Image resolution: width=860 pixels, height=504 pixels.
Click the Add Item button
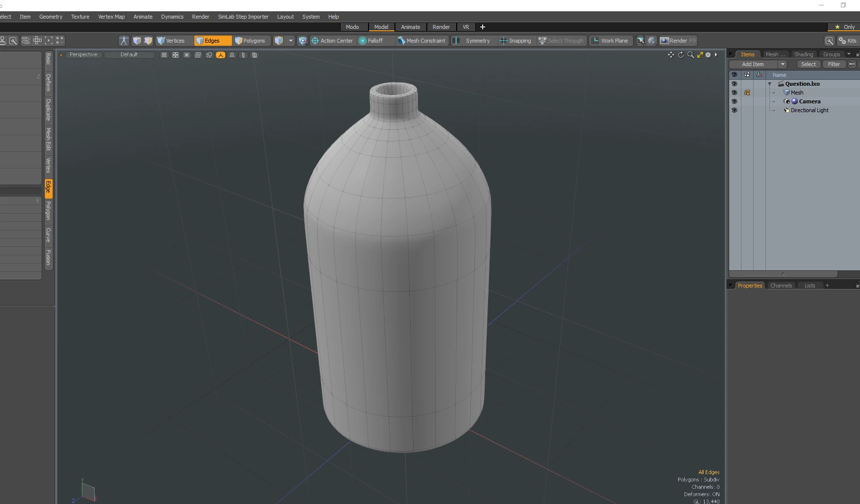[x=753, y=64]
